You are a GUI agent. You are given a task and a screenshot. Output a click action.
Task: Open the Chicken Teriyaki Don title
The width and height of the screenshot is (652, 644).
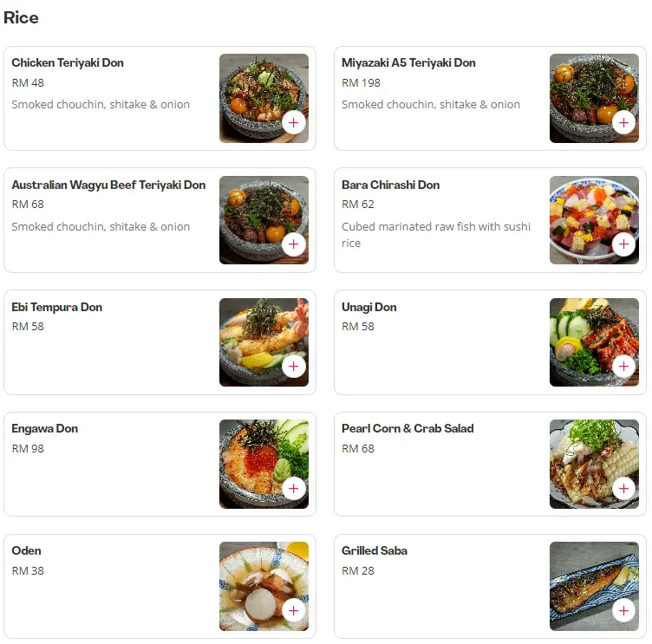68,62
